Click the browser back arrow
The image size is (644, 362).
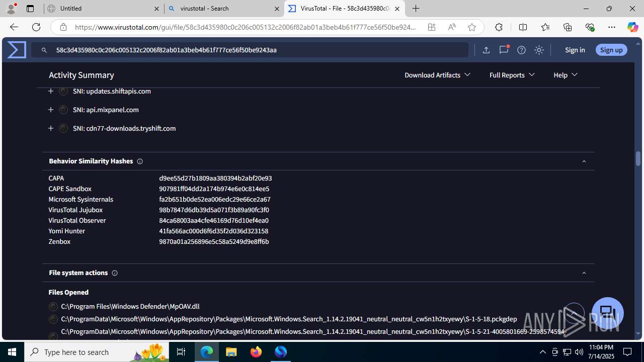pos(14,27)
